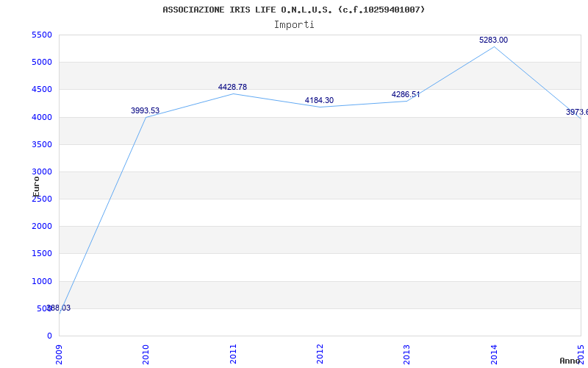Click the 3000 y-axis tick label
Screen dimensions: 588x368
tap(42, 172)
